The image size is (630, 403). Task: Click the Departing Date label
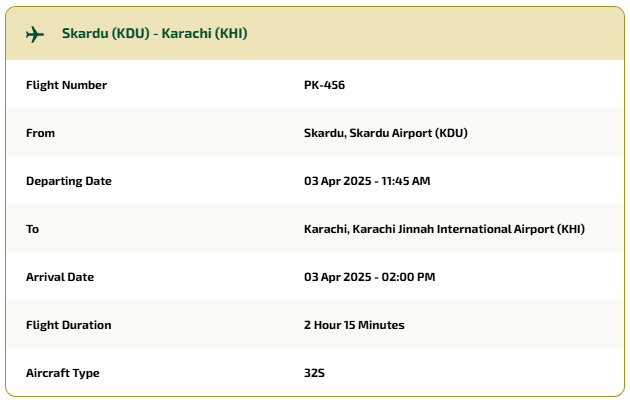[x=69, y=181]
